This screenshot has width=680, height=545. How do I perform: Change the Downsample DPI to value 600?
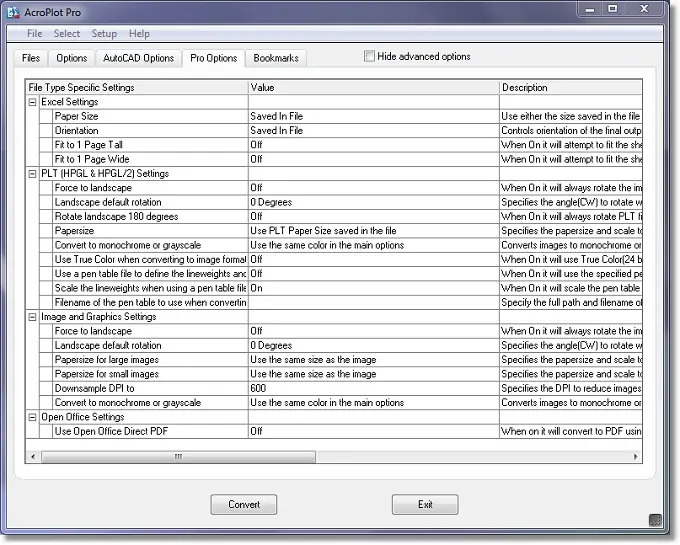374,388
